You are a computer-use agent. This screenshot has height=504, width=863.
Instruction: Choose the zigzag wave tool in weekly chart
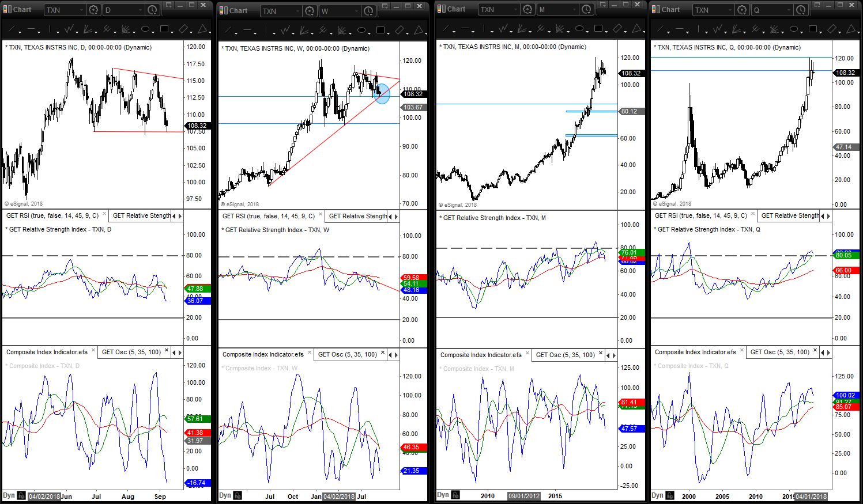pyautogui.click(x=286, y=29)
